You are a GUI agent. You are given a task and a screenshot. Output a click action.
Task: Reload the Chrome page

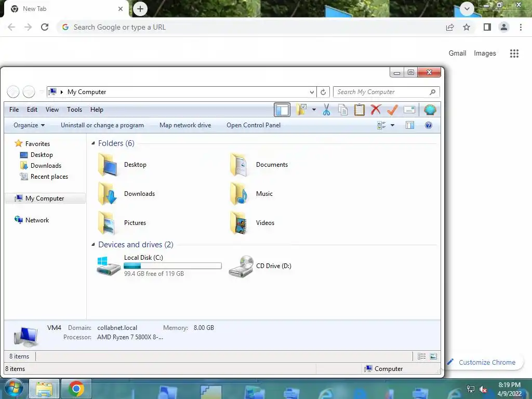(45, 27)
